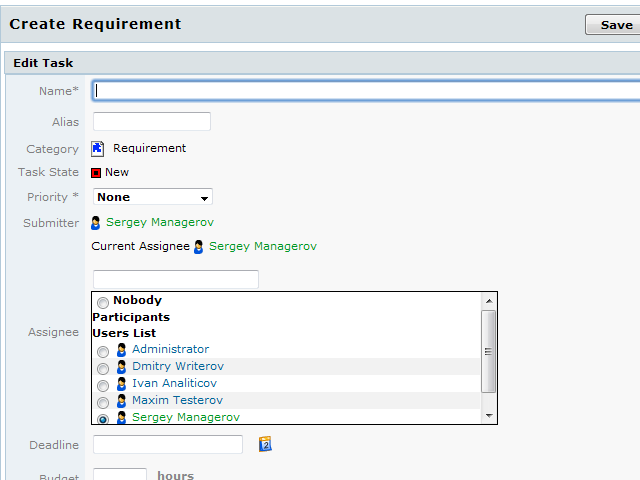This screenshot has width=640, height=480.
Task: Click the Dmitry Writerov user icon
Action: click(121, 367)
